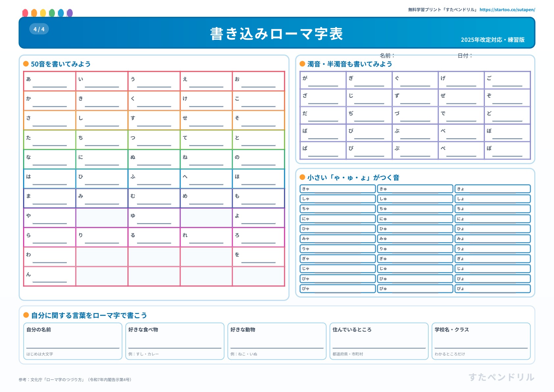This screenshot has height=392, width=554.
Task: Select the ま answer cell
Action: (50, 198)
